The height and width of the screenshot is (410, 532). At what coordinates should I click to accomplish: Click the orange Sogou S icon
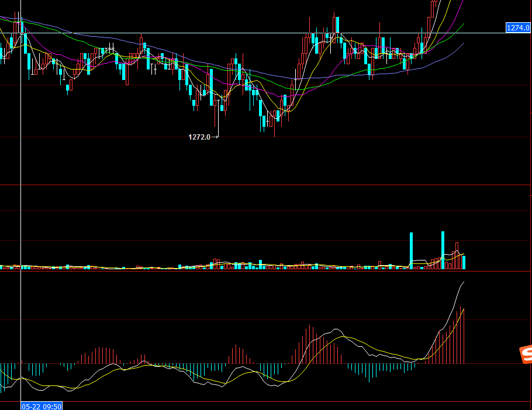[x=526, y=354]
